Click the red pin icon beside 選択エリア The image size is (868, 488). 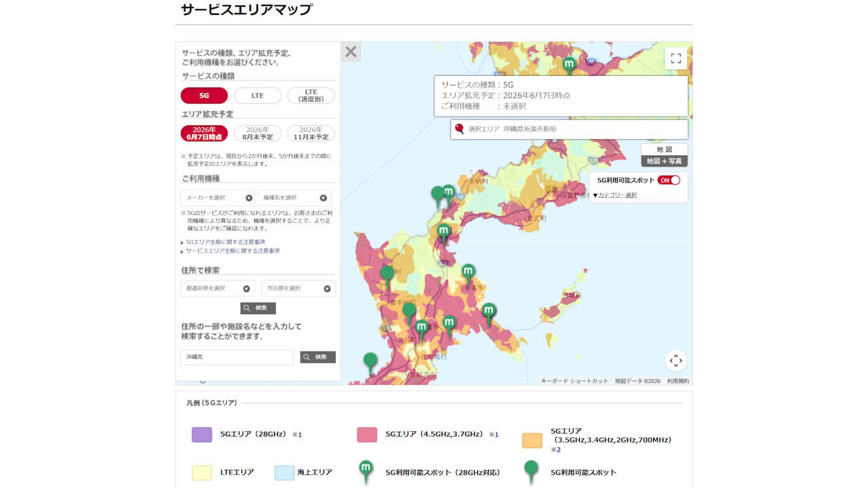click(459, 129)
